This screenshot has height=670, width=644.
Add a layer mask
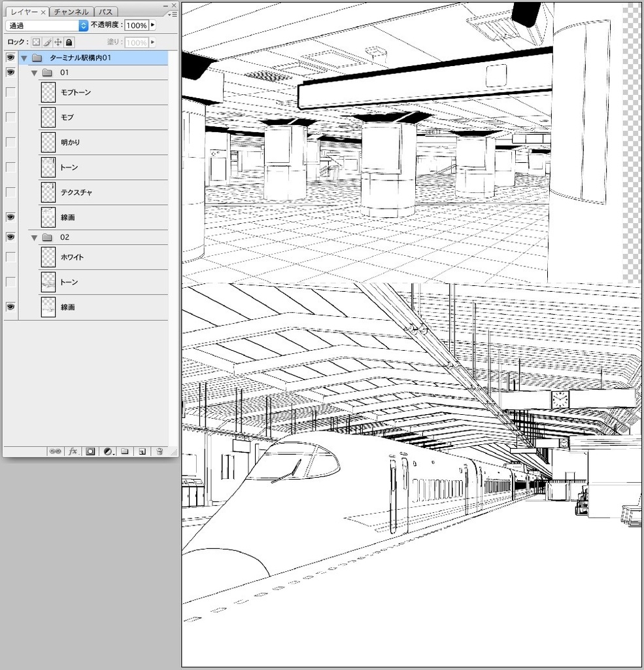tap(90, 451)
